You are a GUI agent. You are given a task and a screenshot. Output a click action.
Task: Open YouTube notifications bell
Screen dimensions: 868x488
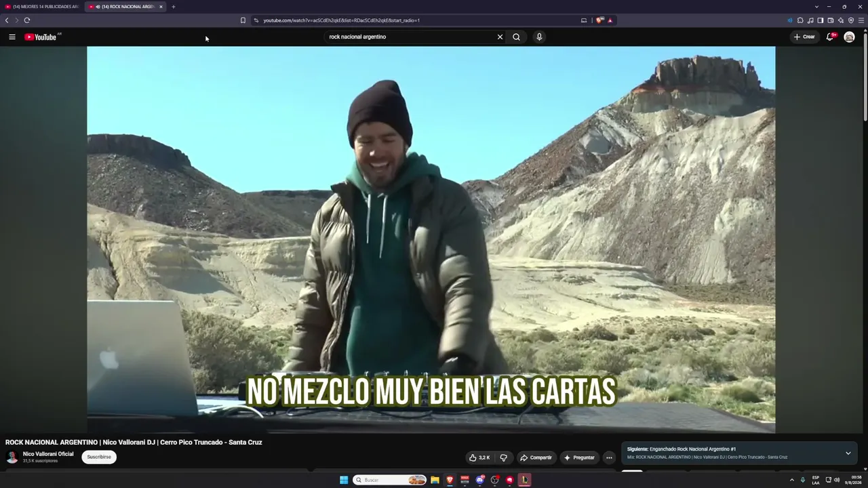point(829,37)
